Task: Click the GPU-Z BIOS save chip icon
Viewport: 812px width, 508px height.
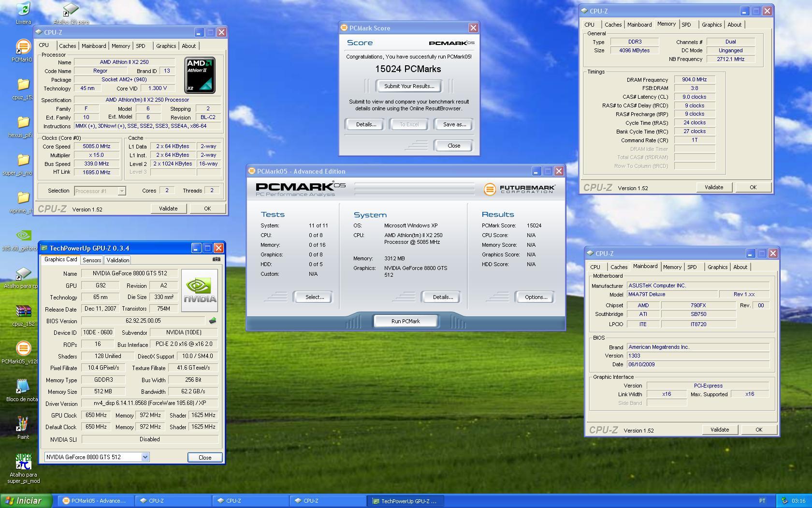Action: pyautogui.click(x=212, y=321)
